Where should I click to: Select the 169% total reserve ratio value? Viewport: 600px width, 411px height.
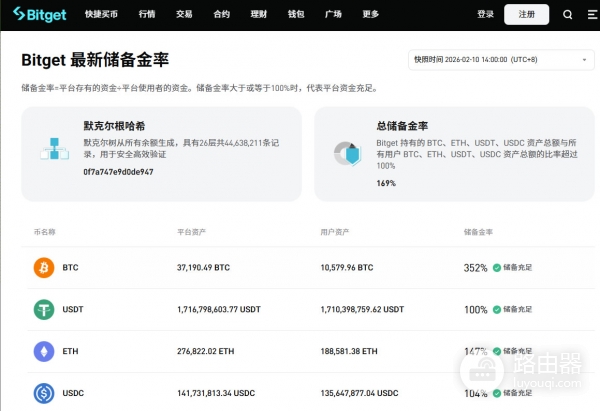(386, 183)
